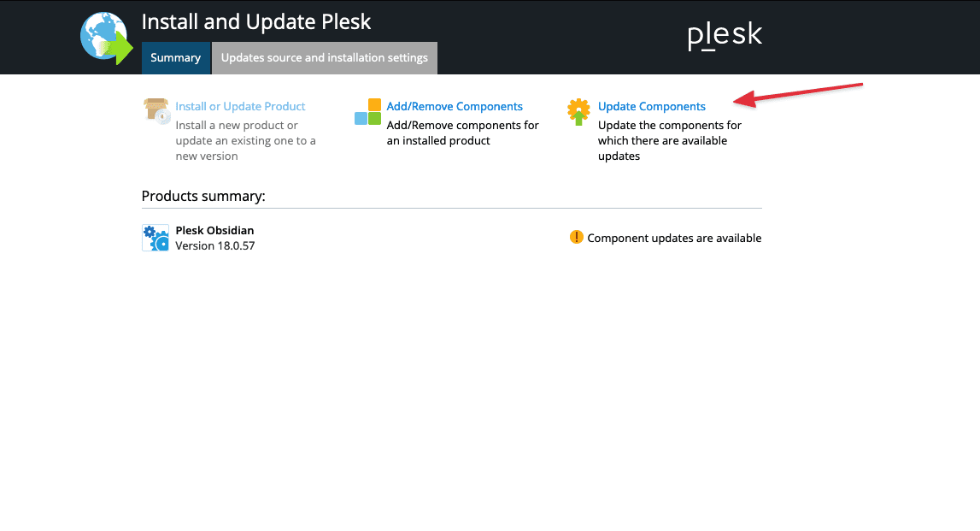Screen dimensions: 980x531
Task: Click the Plesk logo in header
Action: tap(725, 36)
